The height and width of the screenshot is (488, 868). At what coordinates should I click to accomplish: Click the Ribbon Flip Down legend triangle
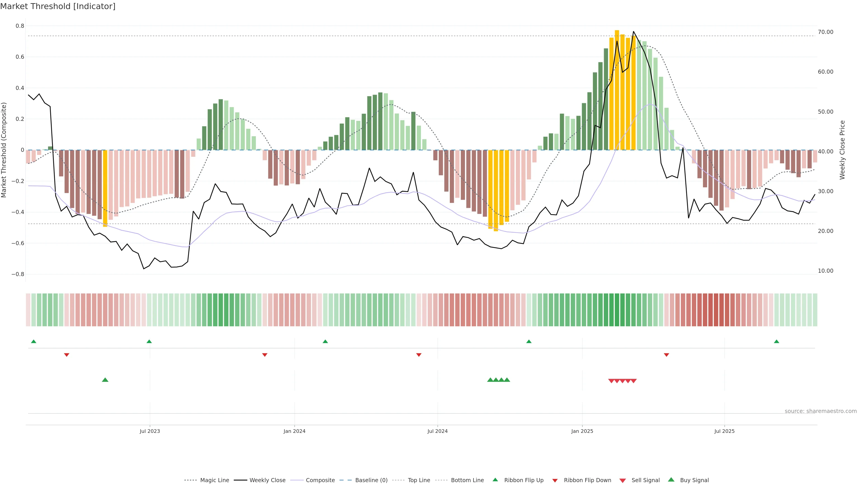pos(555,481)
